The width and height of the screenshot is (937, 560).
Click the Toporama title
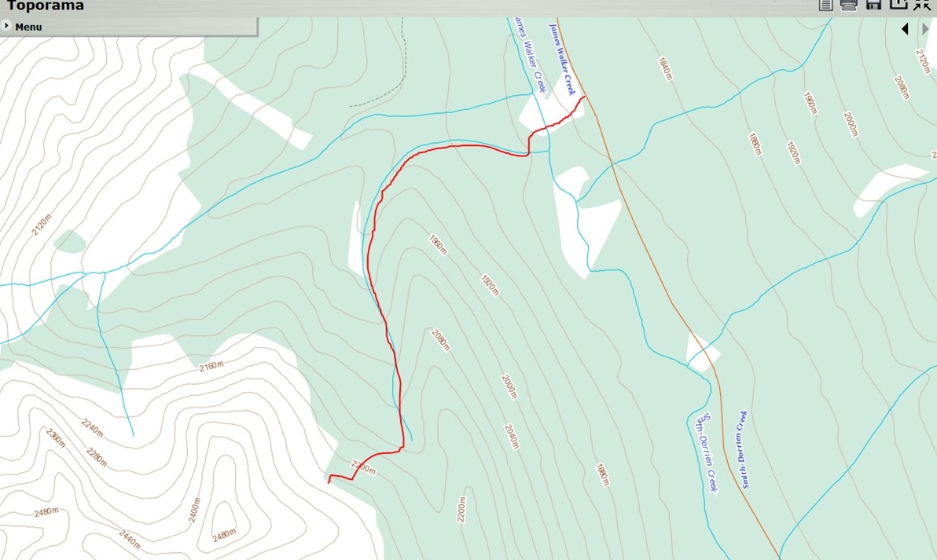pyautogui.click(x=46, y=6)
